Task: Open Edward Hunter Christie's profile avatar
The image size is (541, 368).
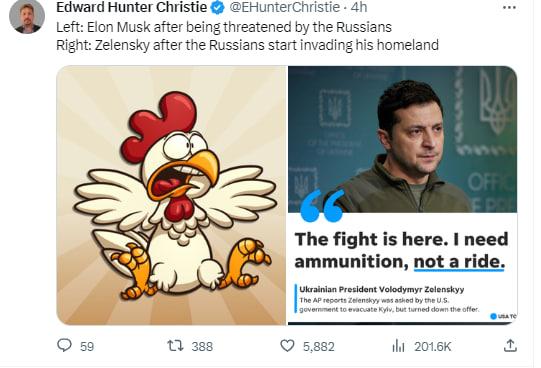Action: (x=27, y=16)
